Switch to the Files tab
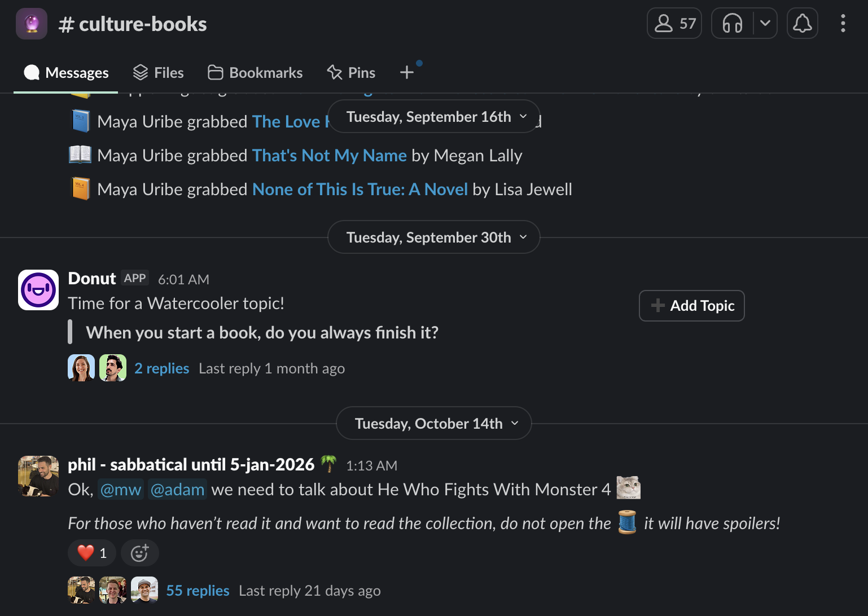The height and width of the screenshot is (616, 868). 158,73
